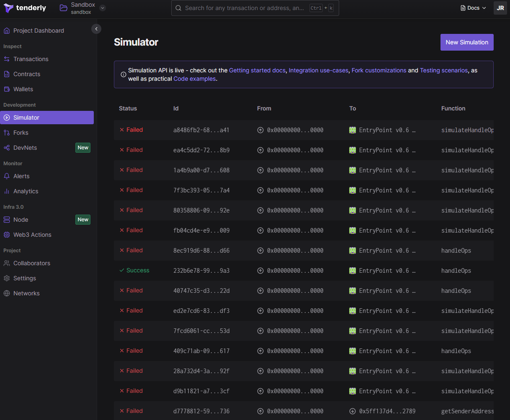
Task: Click the Alerts bell icon
Action: point(7,176)
